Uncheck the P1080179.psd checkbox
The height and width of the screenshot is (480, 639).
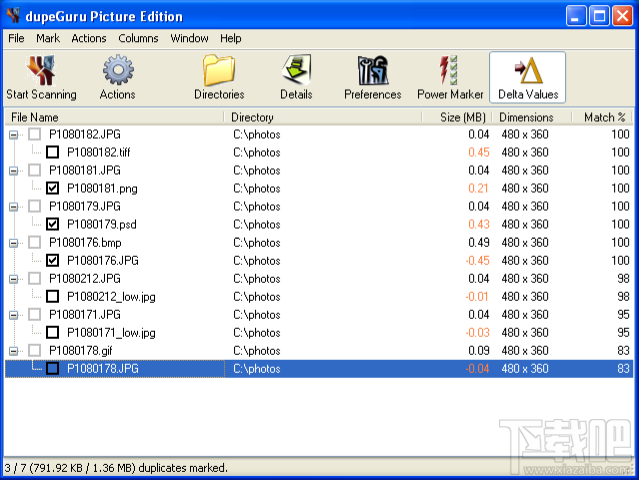pos(53,224)
